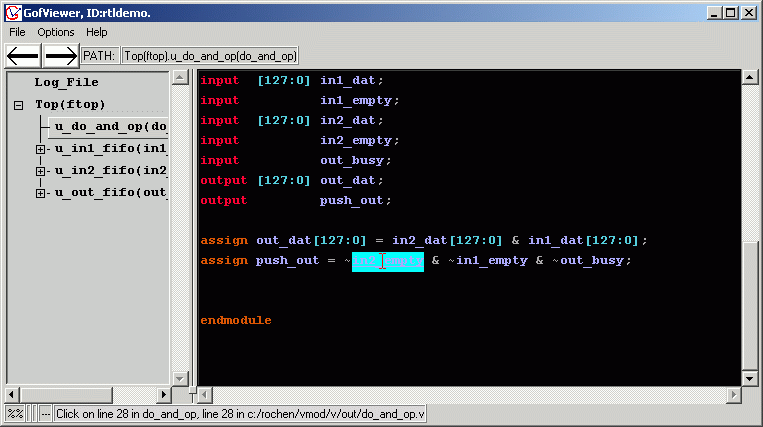Click tree panel horizontal scrollbar thumb
The height and width of the screenshot is (427, 763).
[x=66, y=395]
